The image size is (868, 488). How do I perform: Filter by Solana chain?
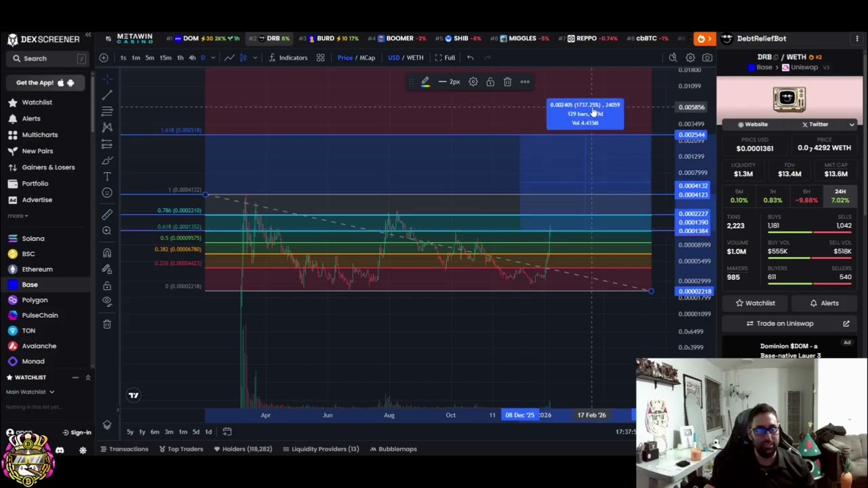tap(33, 239)
